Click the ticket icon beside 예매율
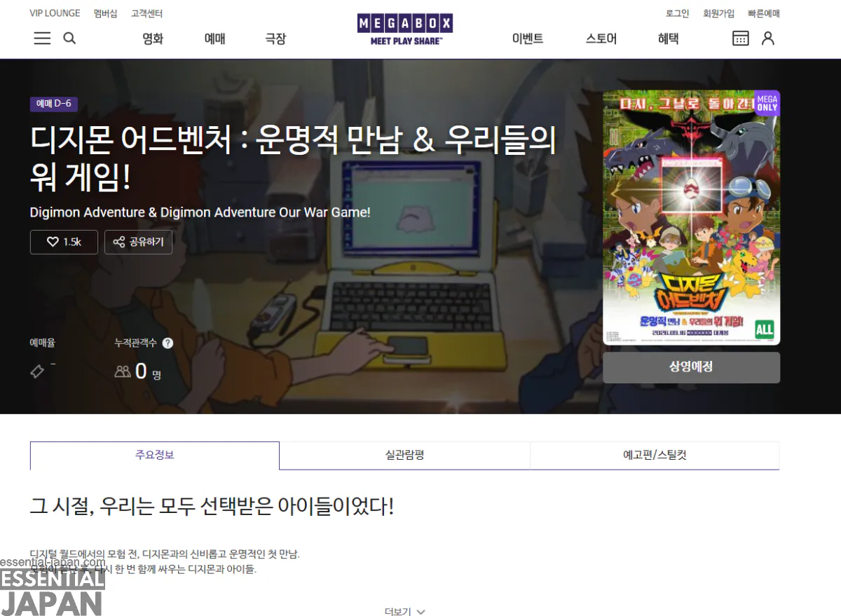 37,371
